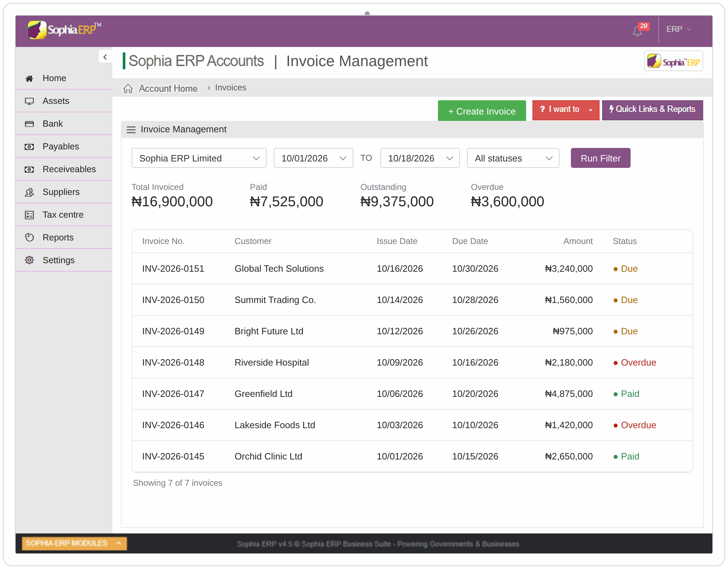Select invoice INV-2026-0151
This screenshot has width=728, height=569.
(x=173, y=269)
